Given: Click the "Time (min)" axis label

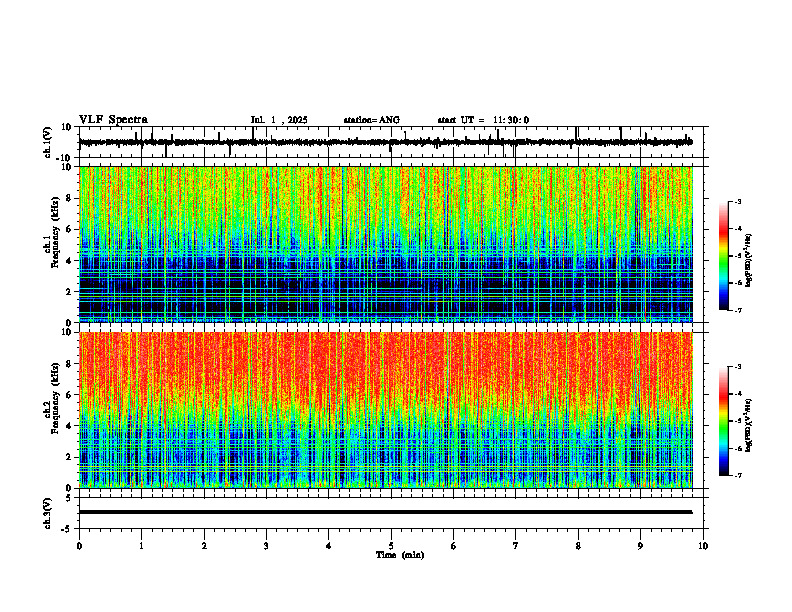Looking at the screenshot, I should point(400,555).
